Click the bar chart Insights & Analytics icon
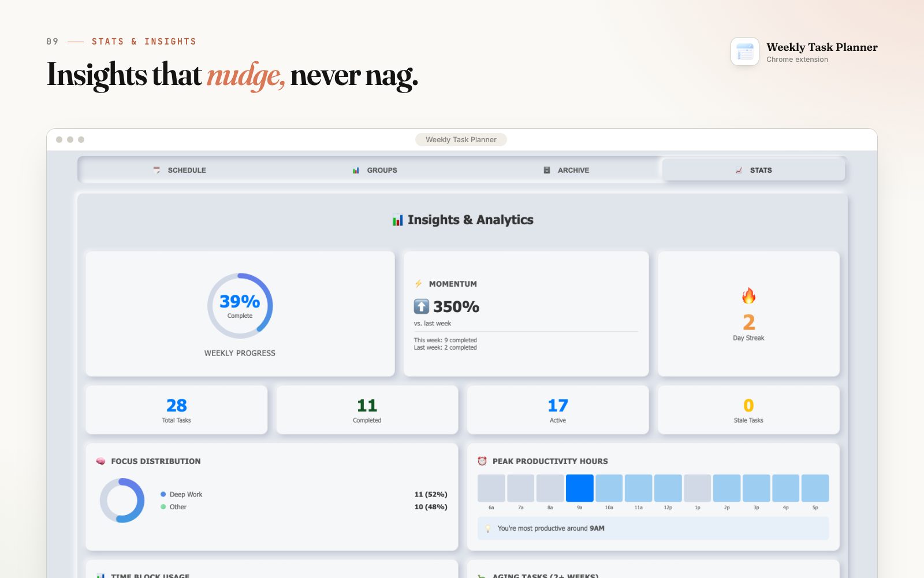This screenshot has height=578, width=924. [398, 220]
